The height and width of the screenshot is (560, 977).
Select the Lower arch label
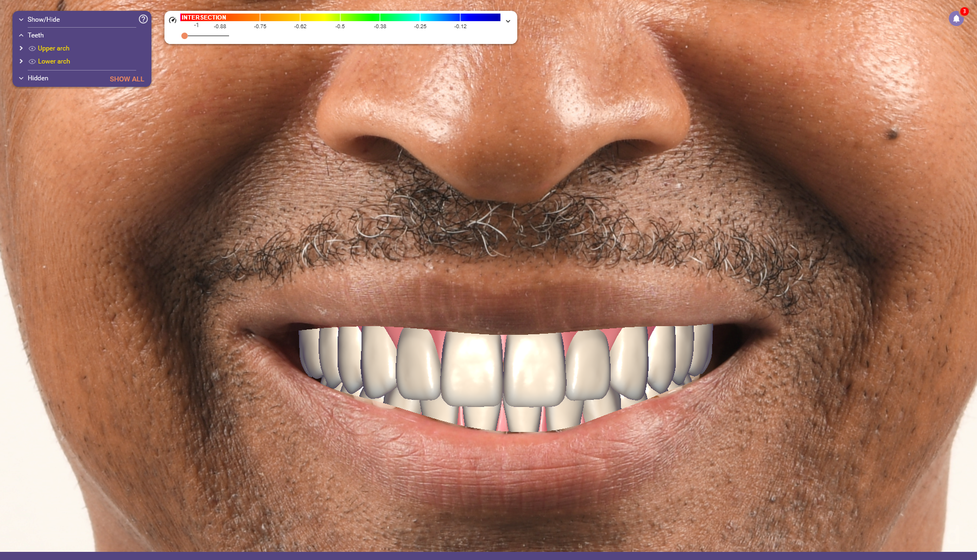pyautogui.click(x=54, y=61)
